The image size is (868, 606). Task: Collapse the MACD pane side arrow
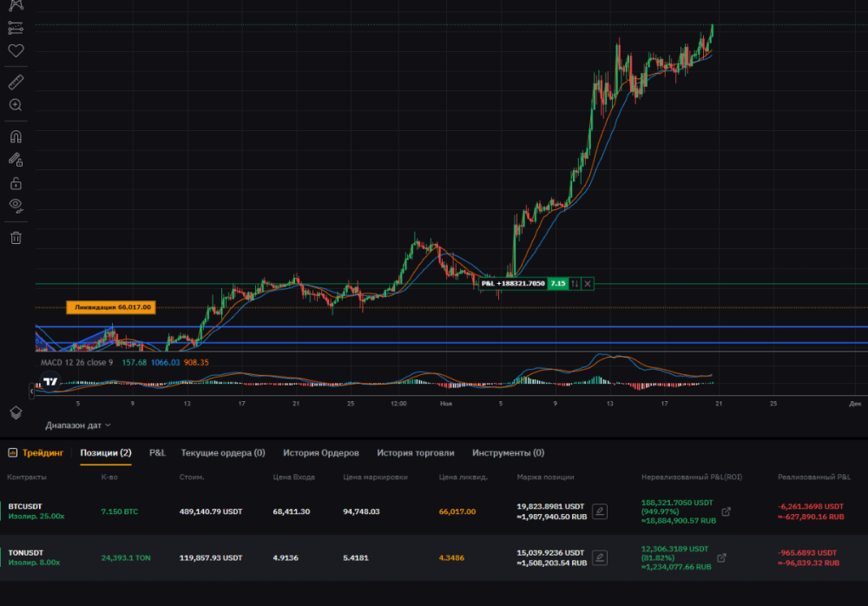(x=32, y=392)
